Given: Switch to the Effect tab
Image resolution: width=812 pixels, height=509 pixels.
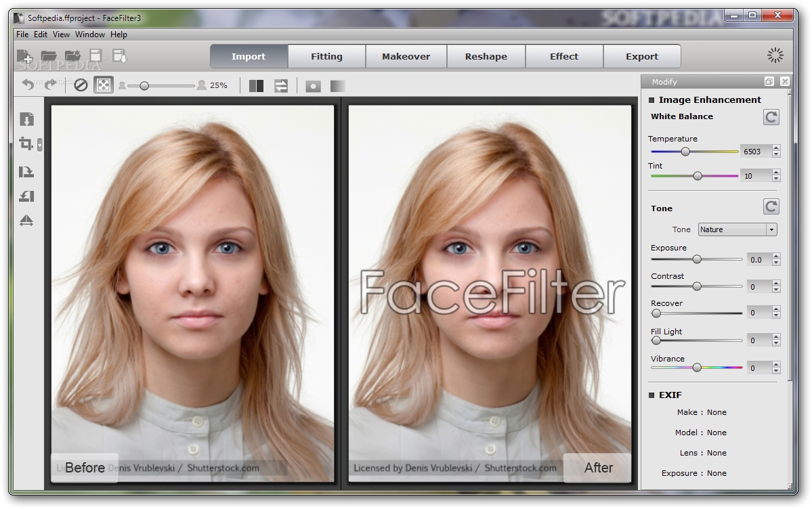Looking at the screenshot, I should [x=564, y=56].
